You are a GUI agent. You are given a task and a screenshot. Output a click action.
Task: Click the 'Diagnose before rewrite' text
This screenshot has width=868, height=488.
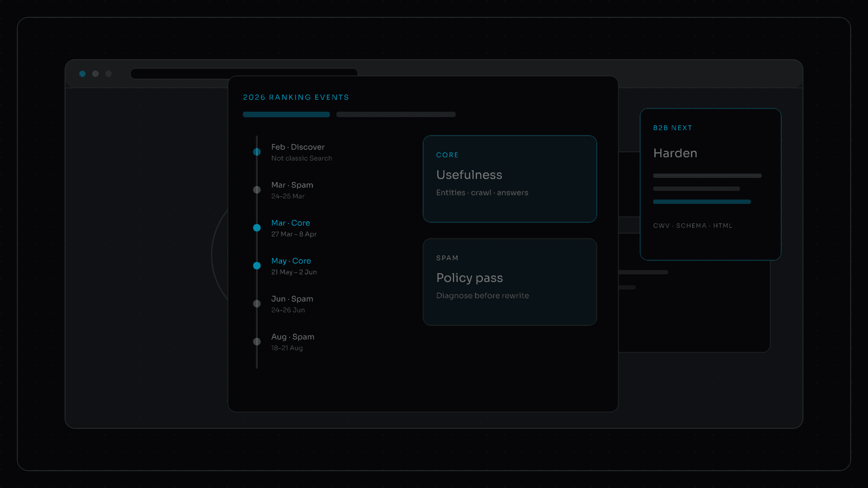coord(483,296)
